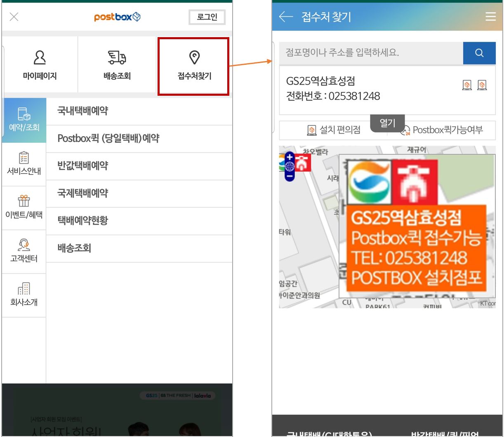Select the 이벤트/혜택 sidebar tab
The image size is (504, 437).
click(24, 208)
